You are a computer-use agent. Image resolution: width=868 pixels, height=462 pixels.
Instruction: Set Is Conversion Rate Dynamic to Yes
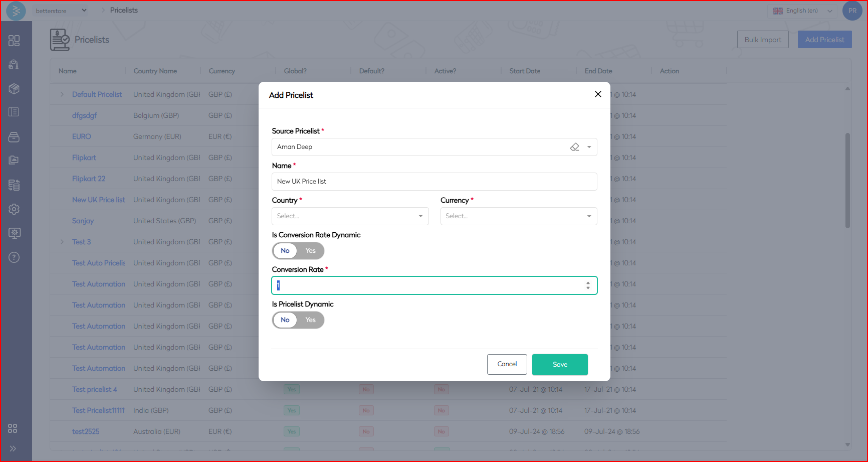(x=311, y=251)
